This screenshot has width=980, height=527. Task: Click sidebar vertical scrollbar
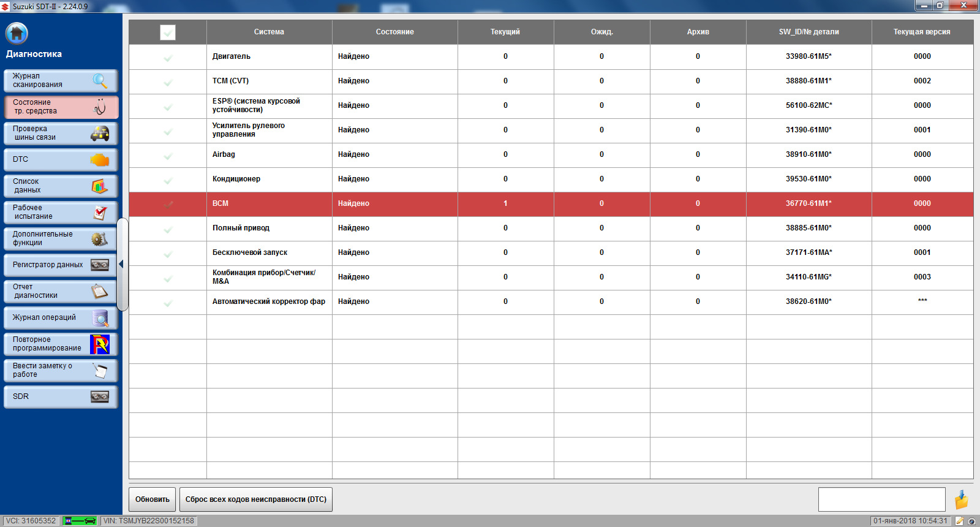(123, 264)
